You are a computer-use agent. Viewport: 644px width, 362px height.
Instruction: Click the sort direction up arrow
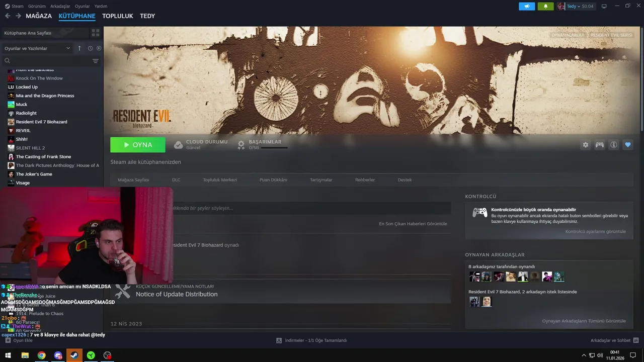(79, 48)
